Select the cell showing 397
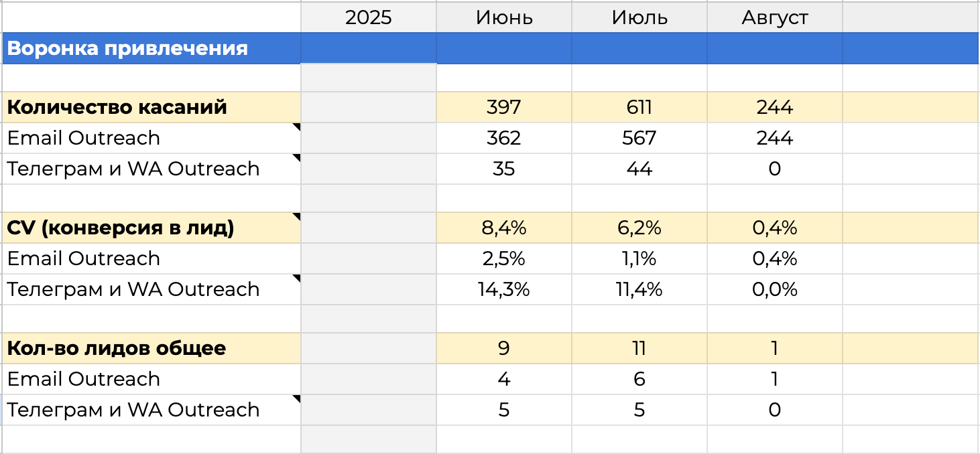 point(504,107)
